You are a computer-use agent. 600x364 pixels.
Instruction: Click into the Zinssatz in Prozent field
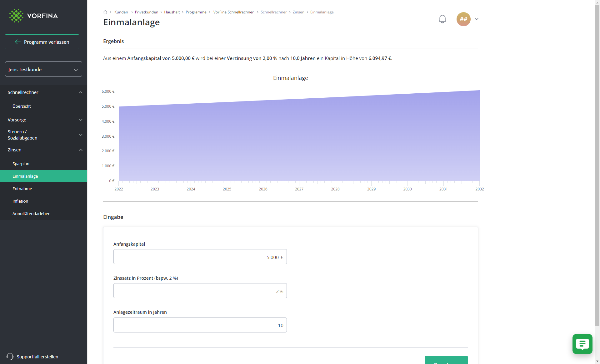click(x=200, y=291)
